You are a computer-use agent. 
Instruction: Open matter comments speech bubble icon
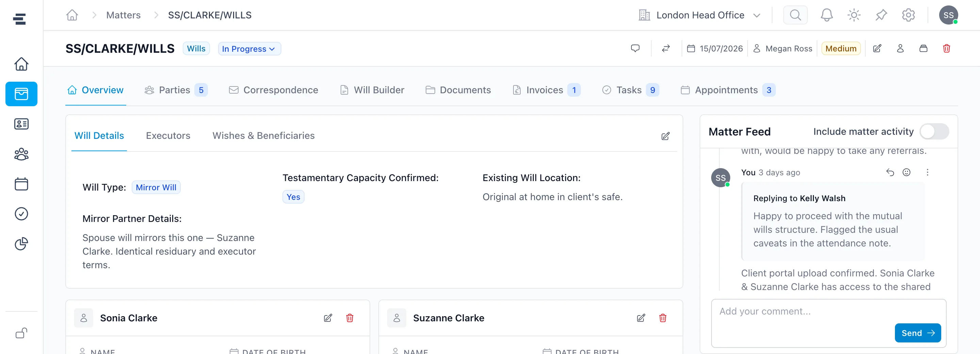[x=635, y=48]
